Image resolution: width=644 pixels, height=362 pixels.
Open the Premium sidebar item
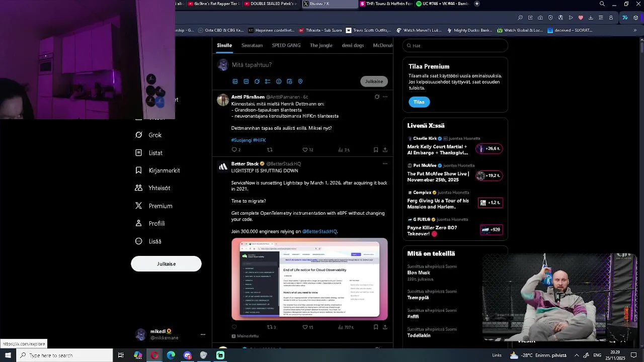(153, 206)
